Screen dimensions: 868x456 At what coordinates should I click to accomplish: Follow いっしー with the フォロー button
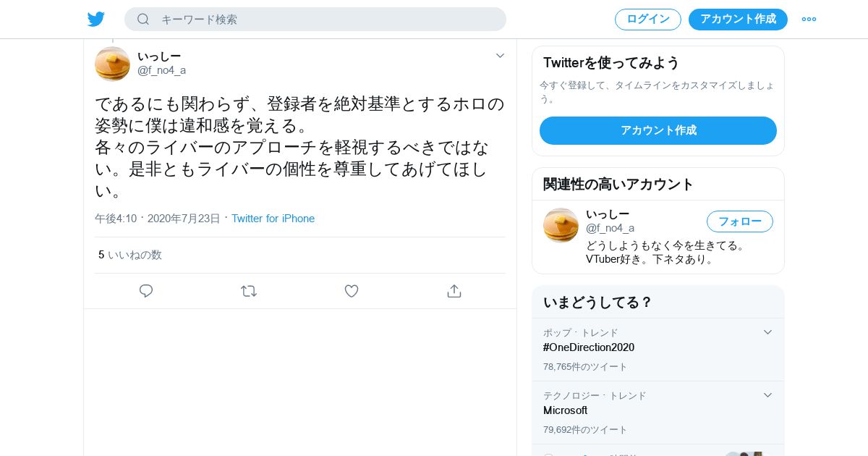pos(740,221)
